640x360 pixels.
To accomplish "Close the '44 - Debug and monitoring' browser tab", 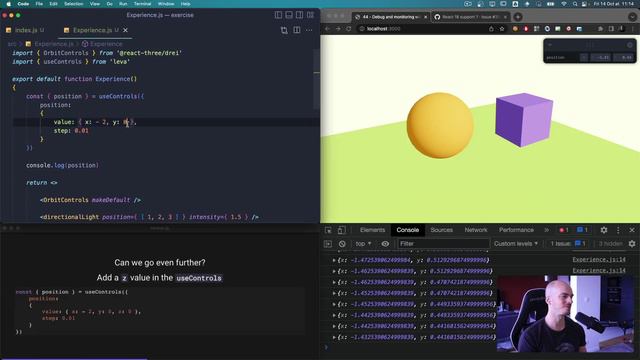I will coord(425,17).
